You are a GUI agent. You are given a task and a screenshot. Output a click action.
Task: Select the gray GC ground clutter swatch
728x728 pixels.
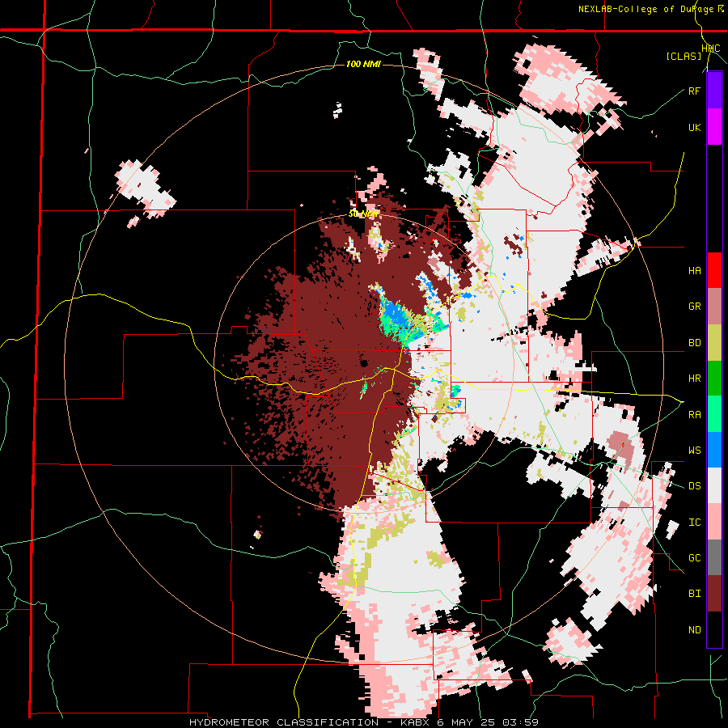pyautogui.click(x=714, y=557)
